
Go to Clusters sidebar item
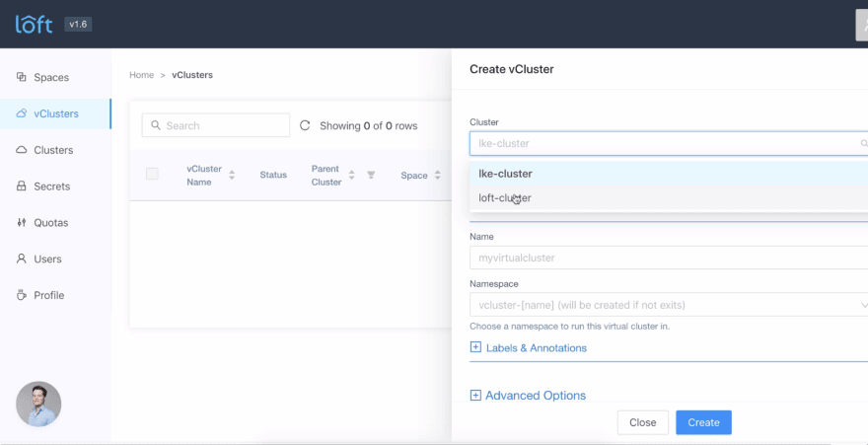pyautogui.click(x=55, y=150)
